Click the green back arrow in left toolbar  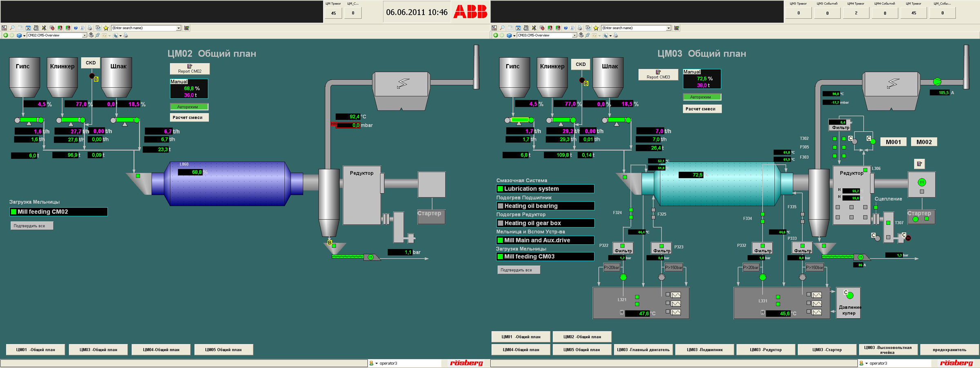click(5, 36)
